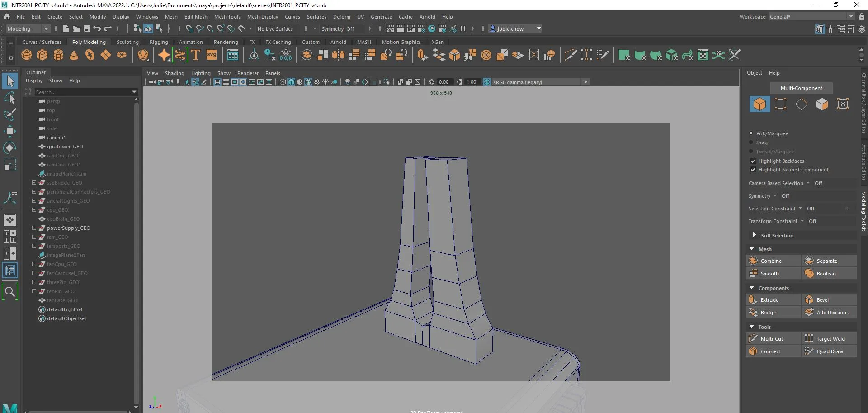The height and width of the screenshot is (413, 868).
Task: Create a polygon torus from the shelf
Action: pos(90,55)
